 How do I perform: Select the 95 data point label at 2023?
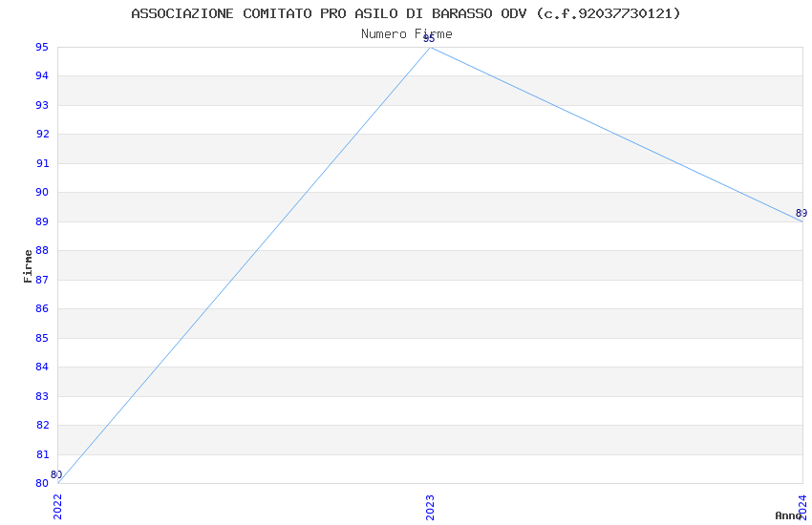[429, 39]
